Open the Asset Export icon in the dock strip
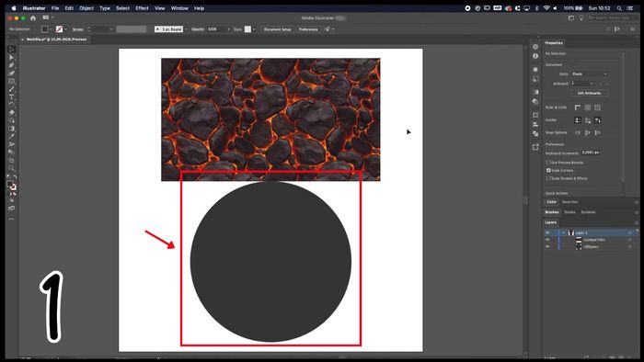The image size is (644, 362). point(535,147)
